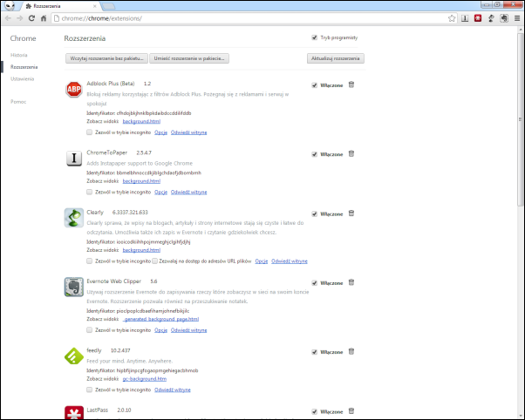Click Wczytaj rozszerzenie bez pakietu button

pos(106,58)
